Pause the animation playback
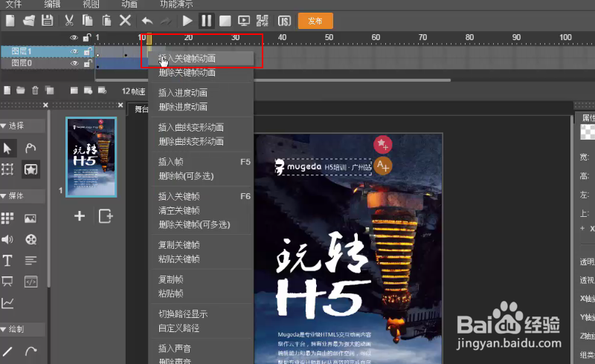595x364 pixels. (x=206, y=21)
